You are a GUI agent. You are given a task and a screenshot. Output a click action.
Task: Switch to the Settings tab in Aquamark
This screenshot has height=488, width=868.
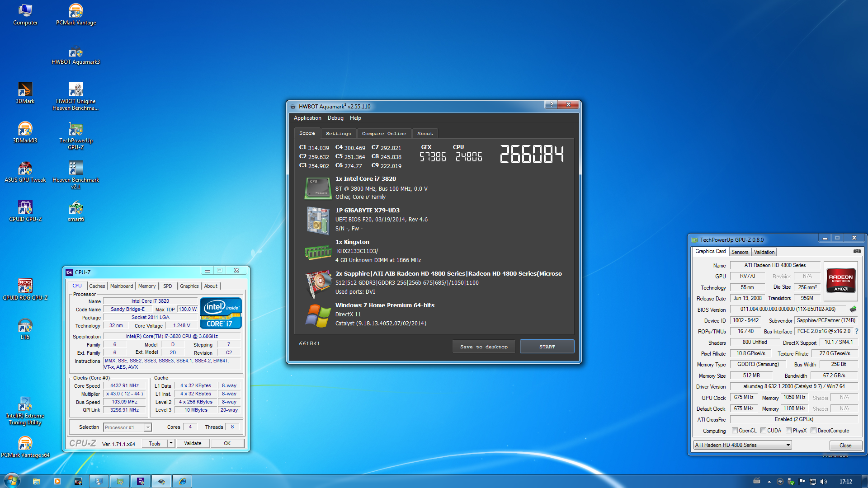[x=338, y=134]
